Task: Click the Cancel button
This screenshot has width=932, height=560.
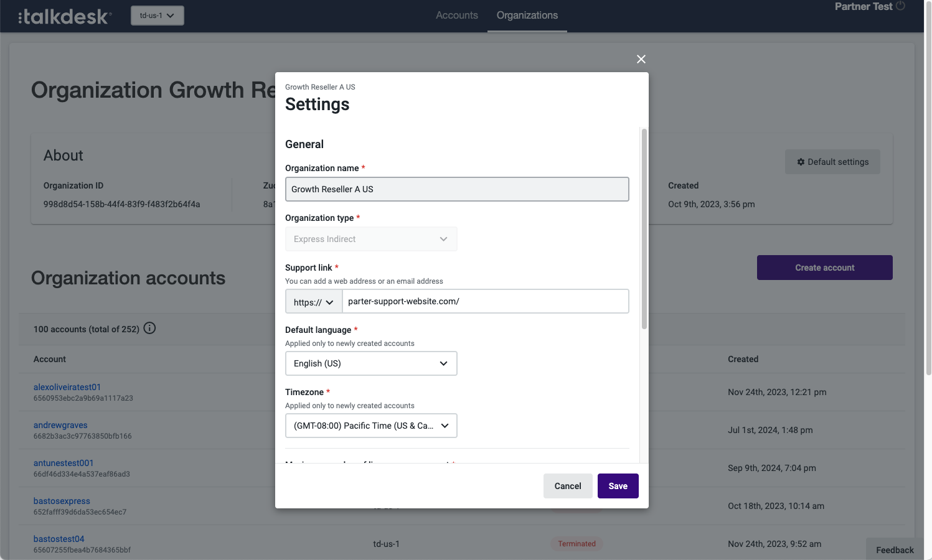Action: pos(568,486)
